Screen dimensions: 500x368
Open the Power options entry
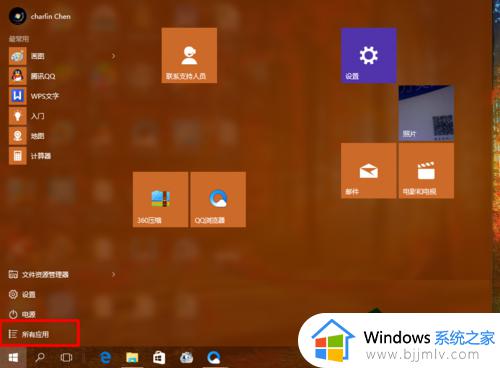22,314
